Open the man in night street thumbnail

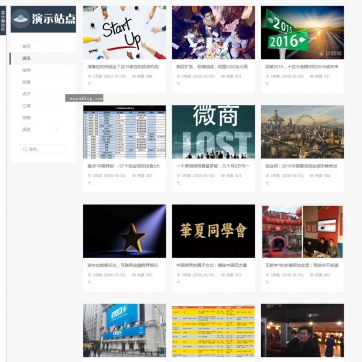click(302, 330)
